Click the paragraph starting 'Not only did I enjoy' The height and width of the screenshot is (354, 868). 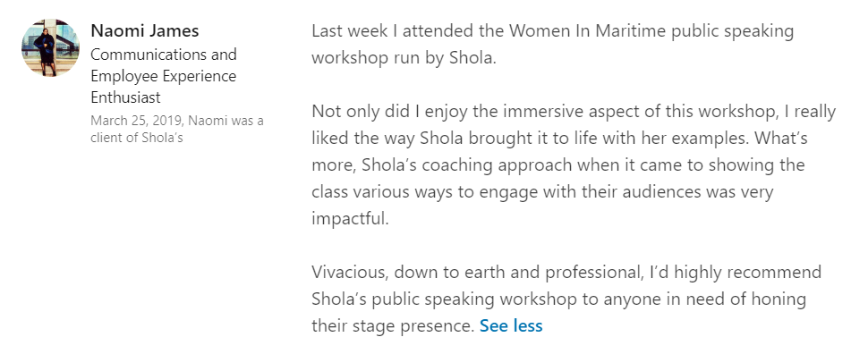click(x=574, y=164)
